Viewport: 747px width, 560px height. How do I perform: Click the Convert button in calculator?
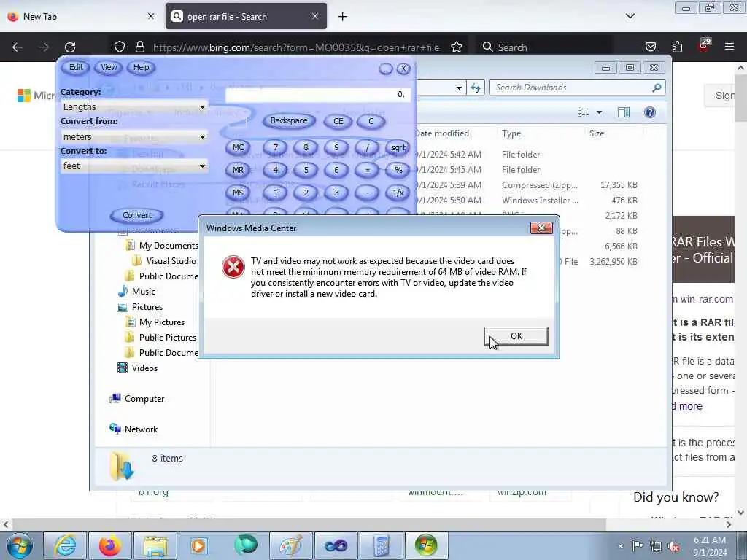pyautogui.click(x=136, y=215)
